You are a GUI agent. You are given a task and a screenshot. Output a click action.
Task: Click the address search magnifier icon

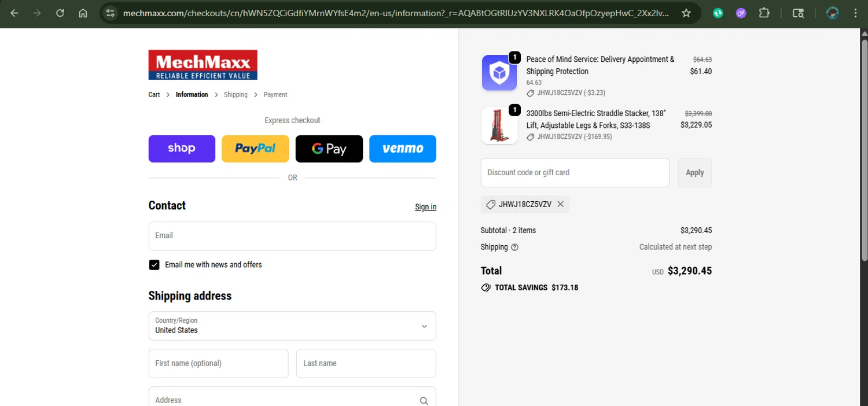click(424, 401)
